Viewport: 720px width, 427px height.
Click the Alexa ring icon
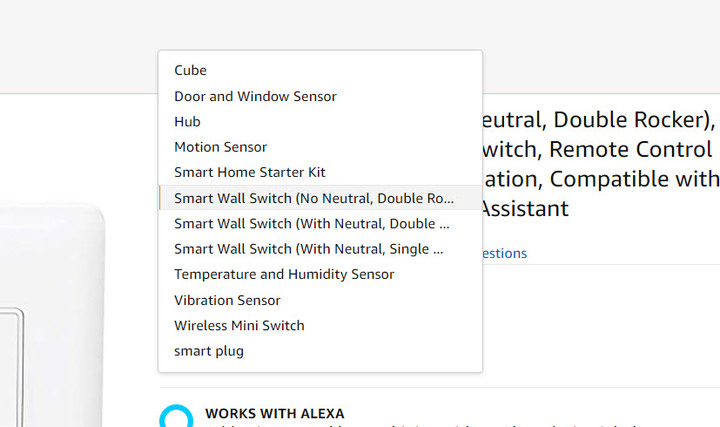click(x=176, y=417)
